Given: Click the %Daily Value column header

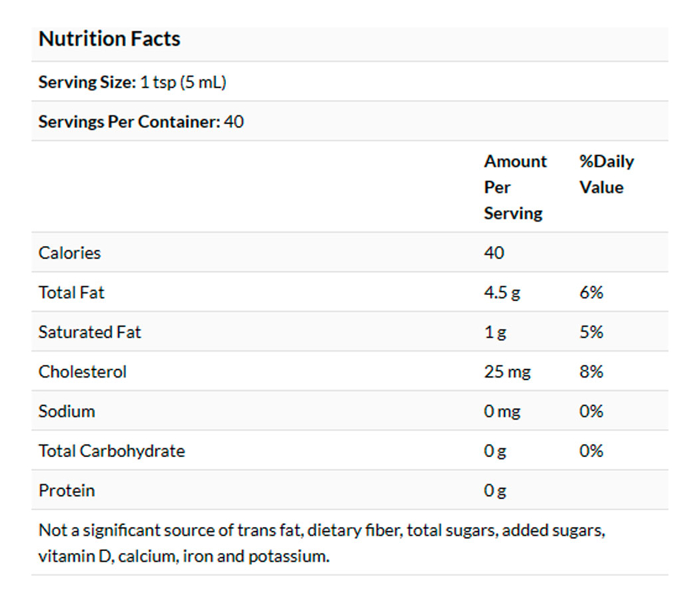Looking at the screenshot, I should pyautogui.click(x=606, y=174).
